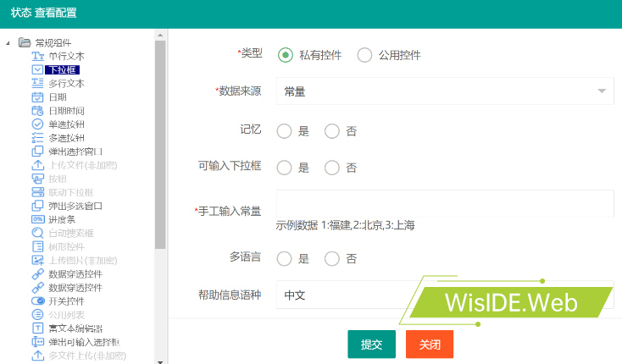Choose 是 for the 记忆 setting

click(285, 130)
